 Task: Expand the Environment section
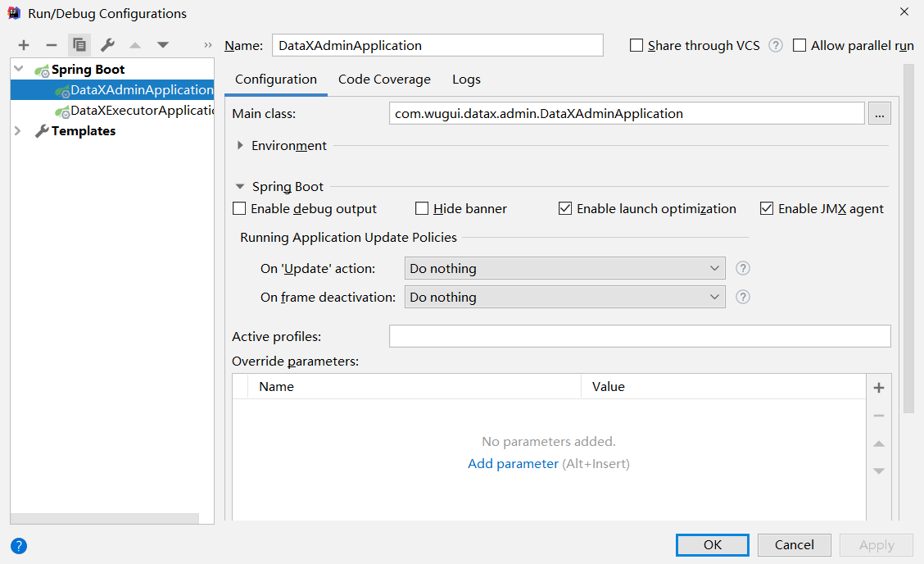tap(239, 145)
